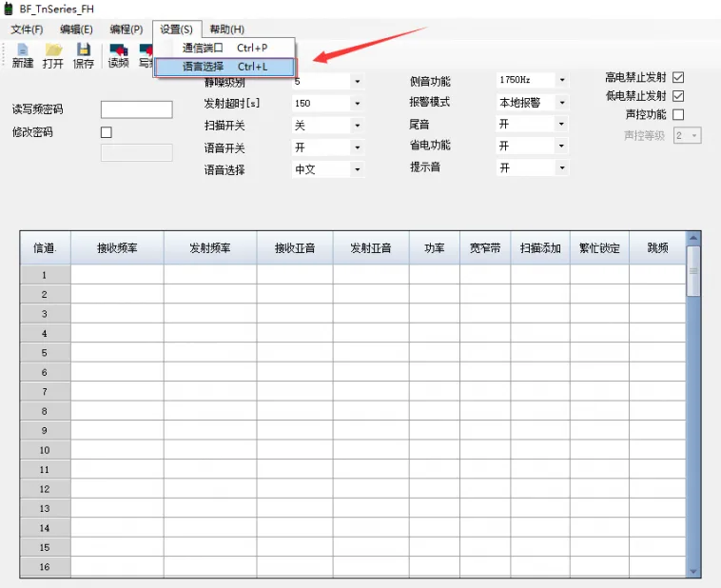Open the 文件(F) menu

point(27,29)
